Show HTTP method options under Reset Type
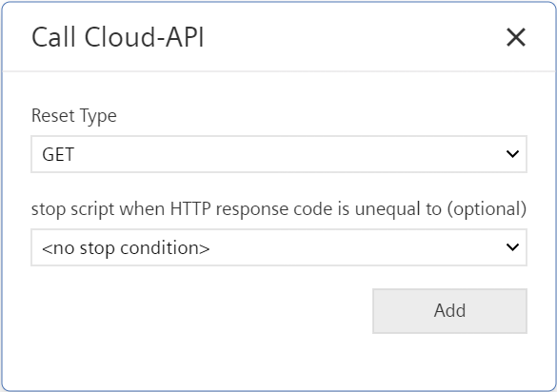The width and height of the screenshot is (557, 392). [279, 154]
